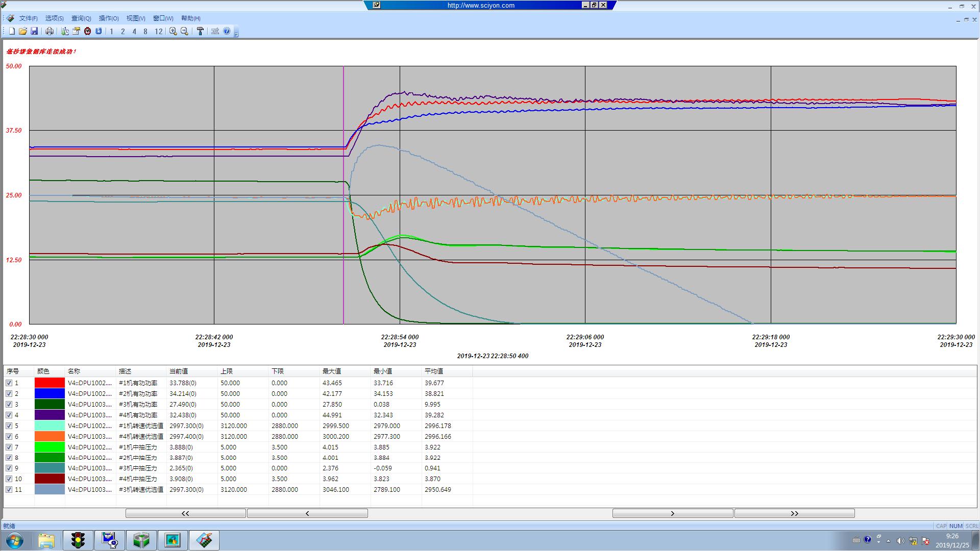Open file via folder toolbar icon
Viewport: 980px width, 551px height.
coord(23,31)
